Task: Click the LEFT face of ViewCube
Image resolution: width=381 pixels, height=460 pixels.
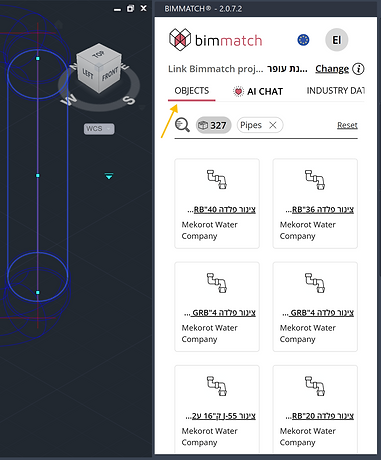Action: click(x=87, y=74)
